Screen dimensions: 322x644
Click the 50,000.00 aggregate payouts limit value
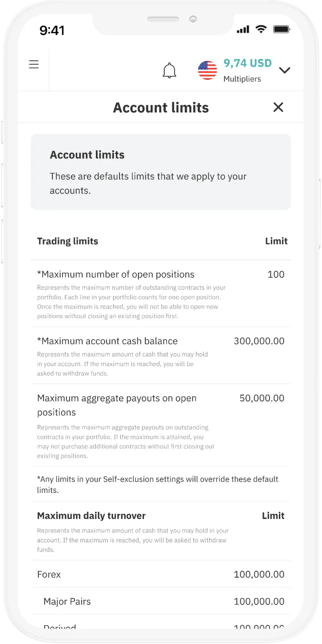262,398
